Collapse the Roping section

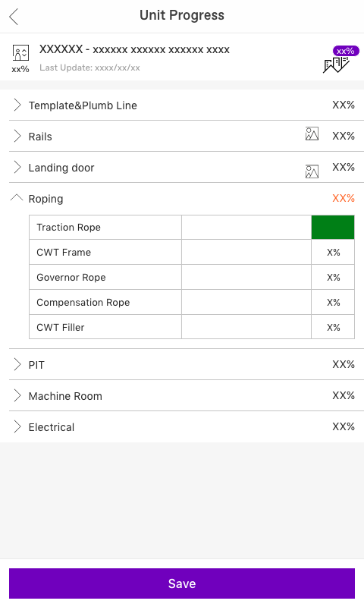tap(17, 198)
